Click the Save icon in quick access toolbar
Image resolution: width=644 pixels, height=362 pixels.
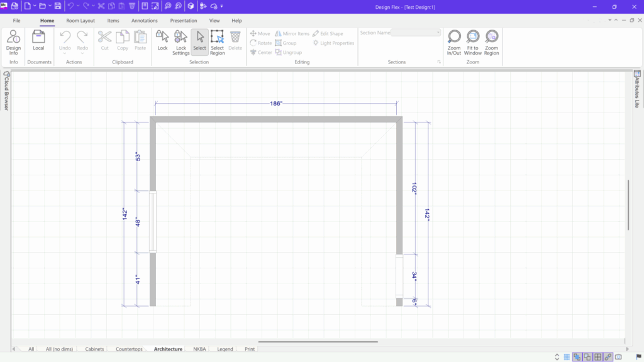pyautogui.click(x=58, y=6)
